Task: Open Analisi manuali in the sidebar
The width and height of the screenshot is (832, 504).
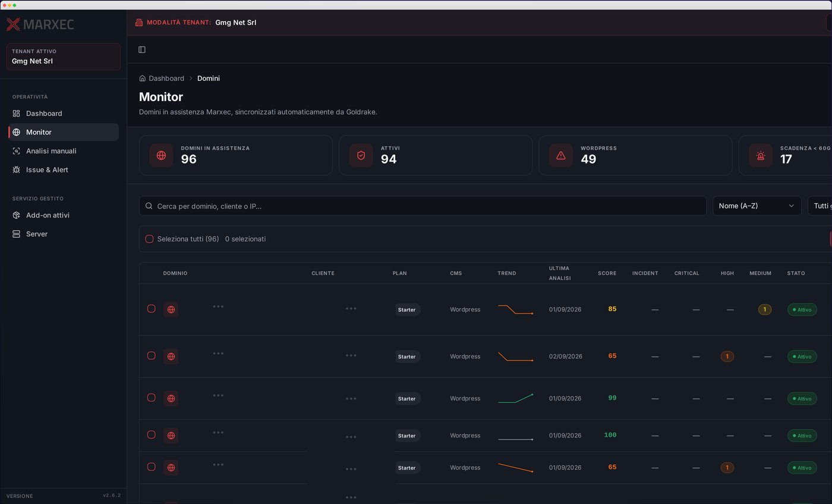Action: tap(64, 151)
